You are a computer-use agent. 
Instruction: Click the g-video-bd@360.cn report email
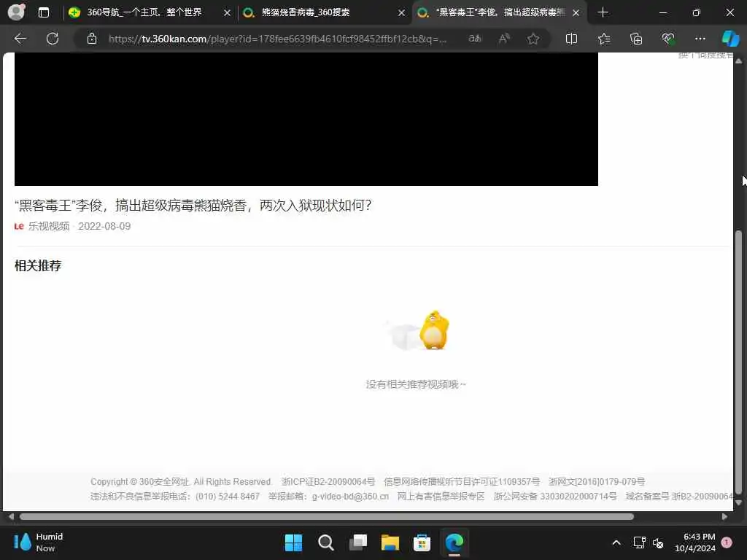point(350,497)
